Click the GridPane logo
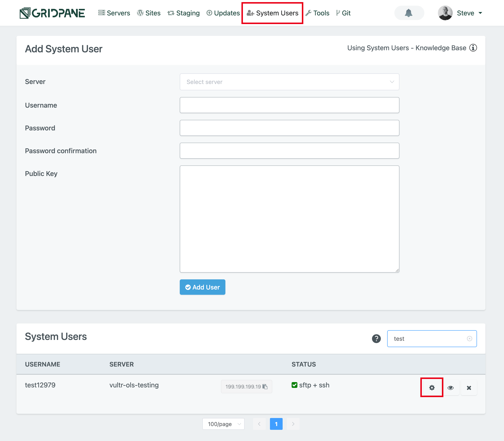Screen dimensions: 504x441 (x=52, y=13)
